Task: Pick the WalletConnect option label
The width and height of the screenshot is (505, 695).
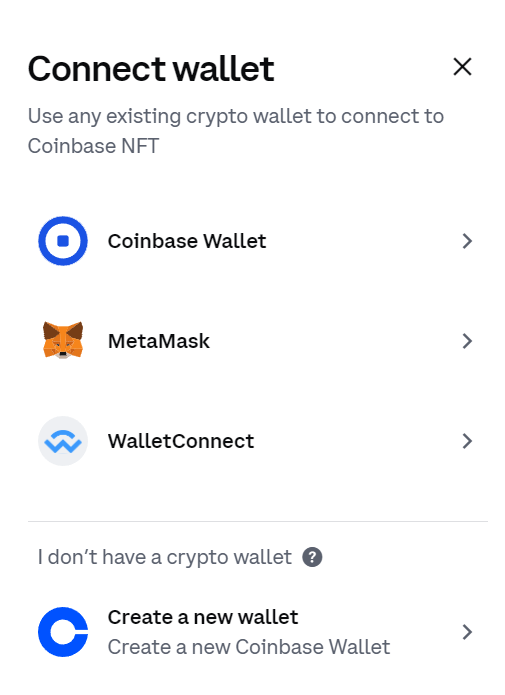Action: 181,441
